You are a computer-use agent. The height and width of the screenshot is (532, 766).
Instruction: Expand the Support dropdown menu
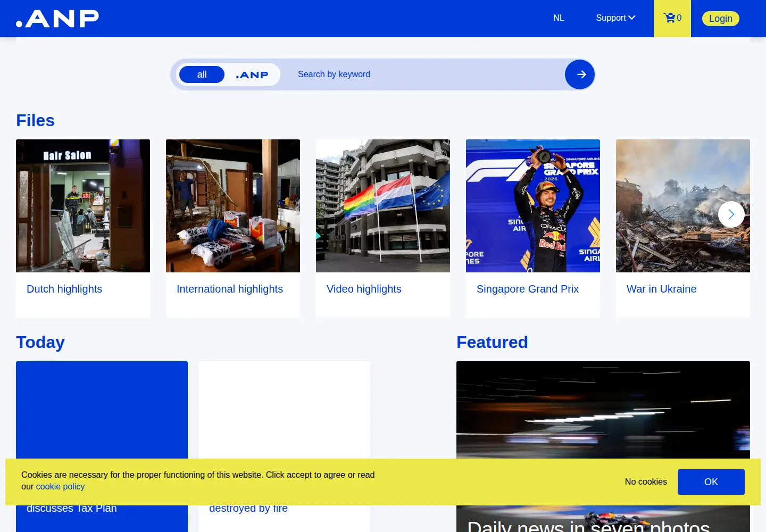(615, 18)
